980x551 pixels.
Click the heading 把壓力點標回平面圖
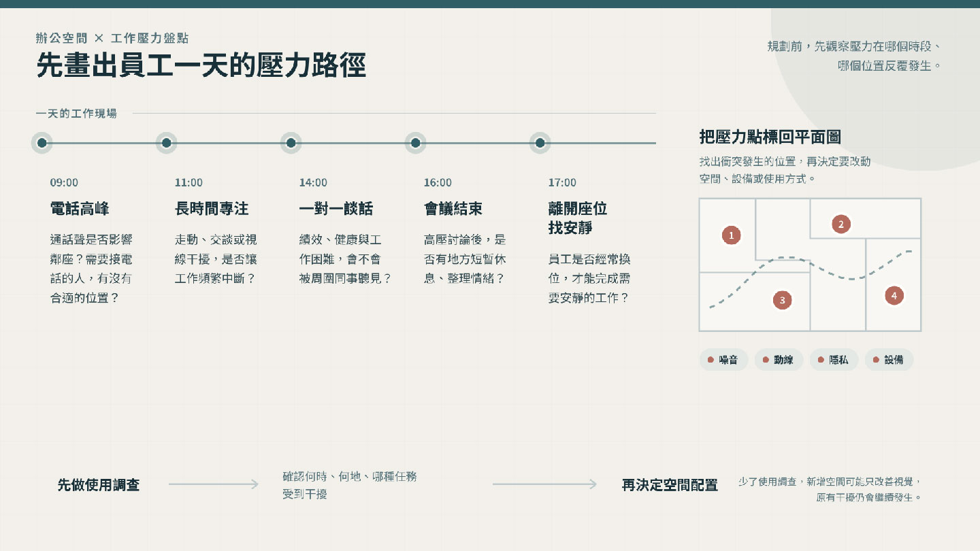coord(770,137)
